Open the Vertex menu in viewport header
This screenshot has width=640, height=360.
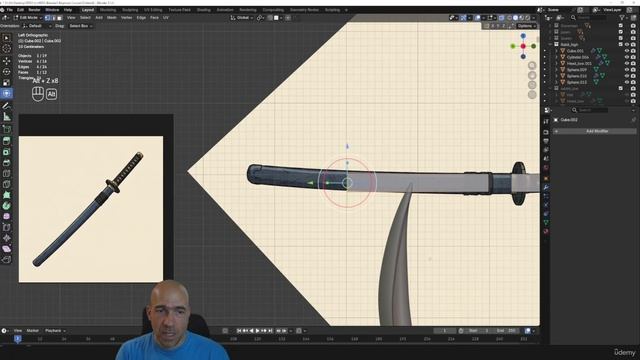coord(127,18)
